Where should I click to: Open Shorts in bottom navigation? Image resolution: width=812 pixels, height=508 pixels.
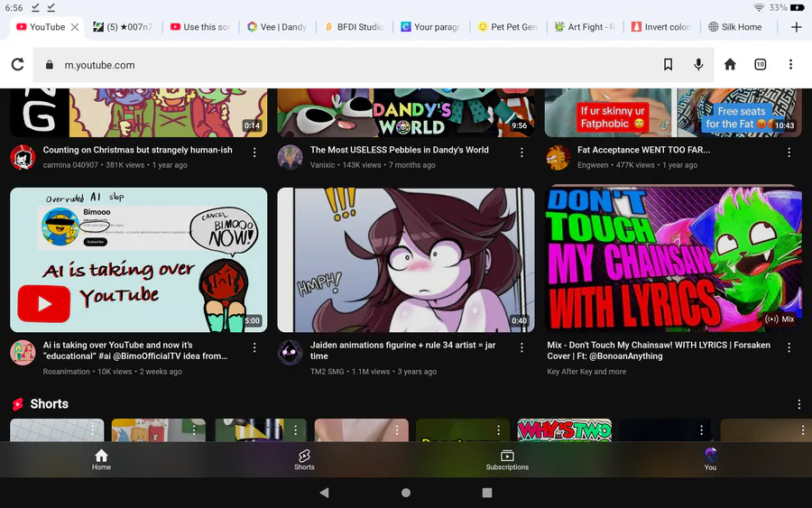pos(304,459)
